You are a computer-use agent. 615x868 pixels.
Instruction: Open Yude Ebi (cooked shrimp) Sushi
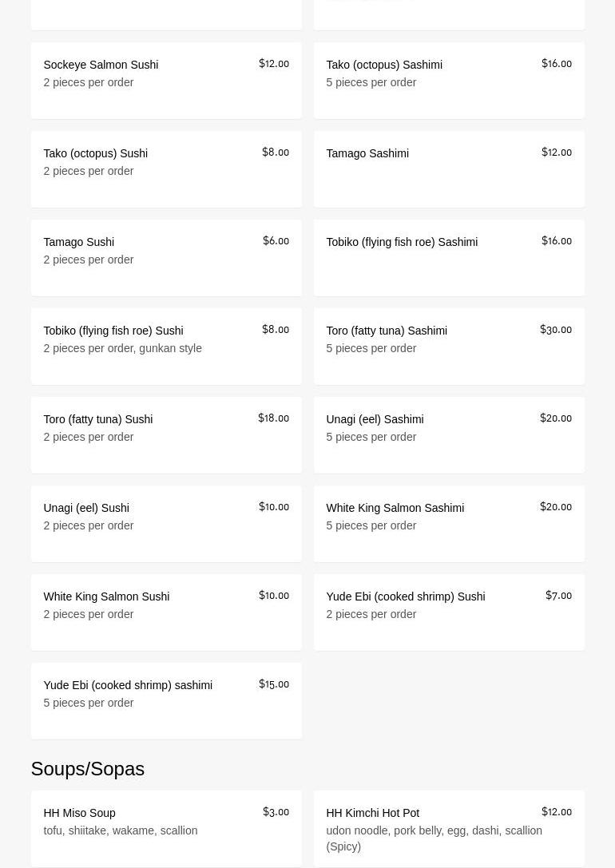(449, 612)
